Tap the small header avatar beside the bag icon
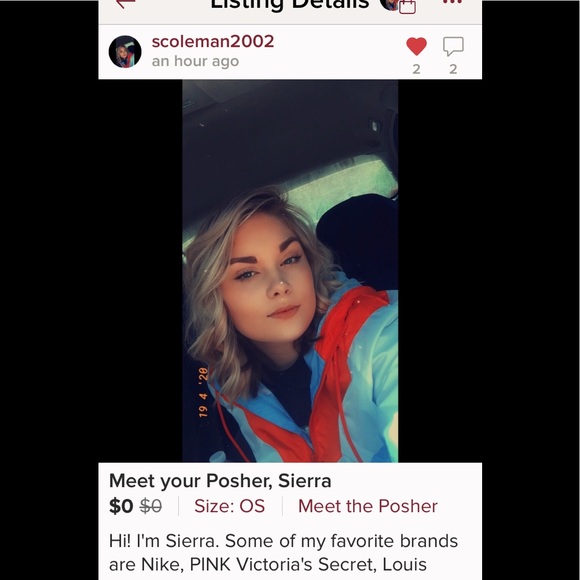This screenshot has height=580, width=580. 388,4
